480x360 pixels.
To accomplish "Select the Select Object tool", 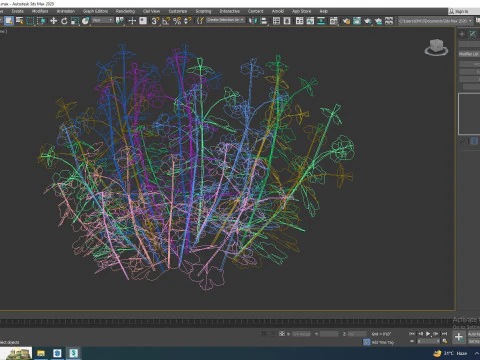I will click(9, 21).
